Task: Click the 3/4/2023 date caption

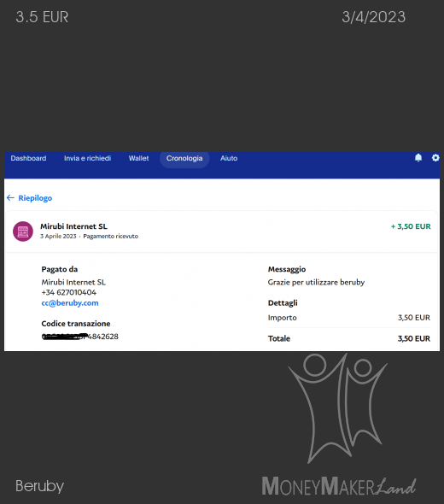Action: click(374, 17)
